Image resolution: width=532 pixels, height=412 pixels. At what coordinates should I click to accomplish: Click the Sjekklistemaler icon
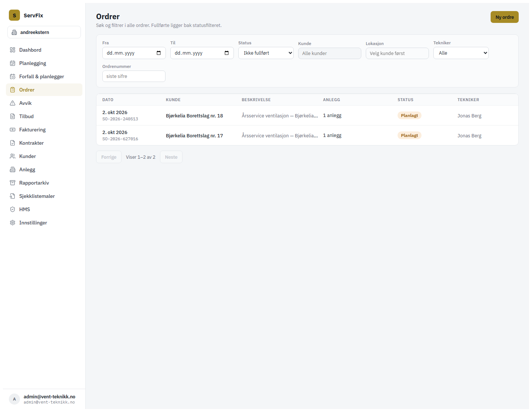pyautogui.click(x=13, y=196)
